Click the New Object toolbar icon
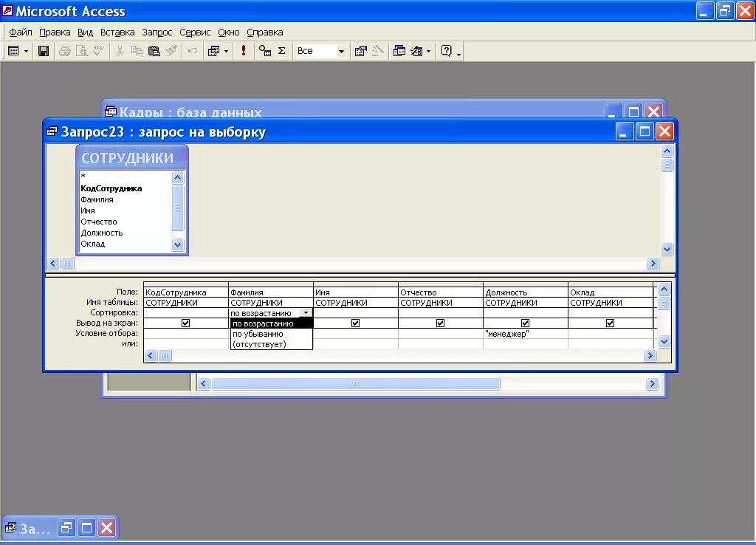The width and height of the screenshot is (756, 545). [416, 51]
